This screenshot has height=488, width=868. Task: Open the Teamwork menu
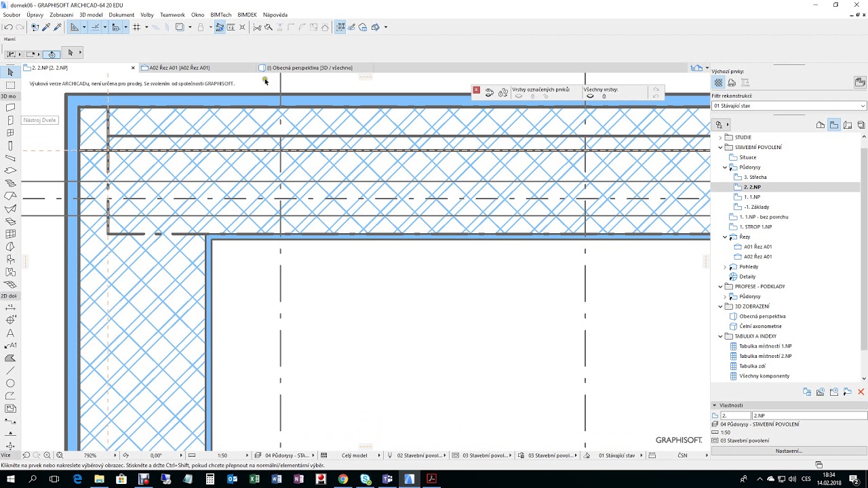(172, 15)
